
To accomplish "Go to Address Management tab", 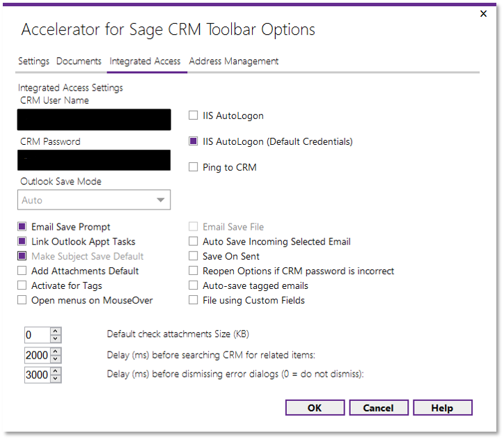I will (234, 61).
